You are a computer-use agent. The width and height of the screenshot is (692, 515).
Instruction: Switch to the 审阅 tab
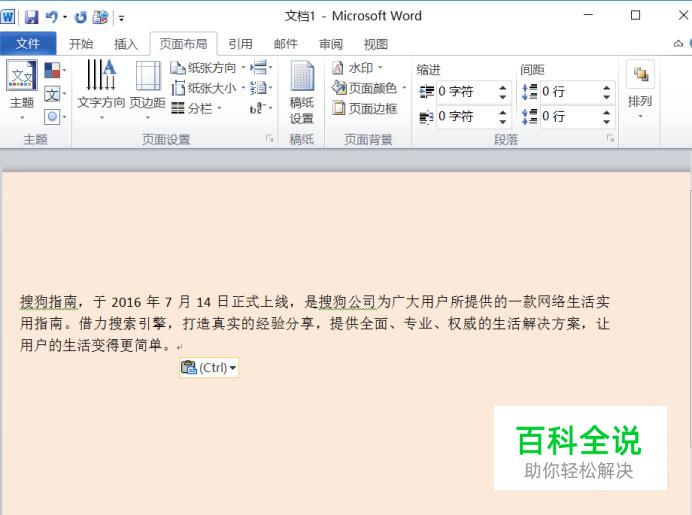point(331,44)
